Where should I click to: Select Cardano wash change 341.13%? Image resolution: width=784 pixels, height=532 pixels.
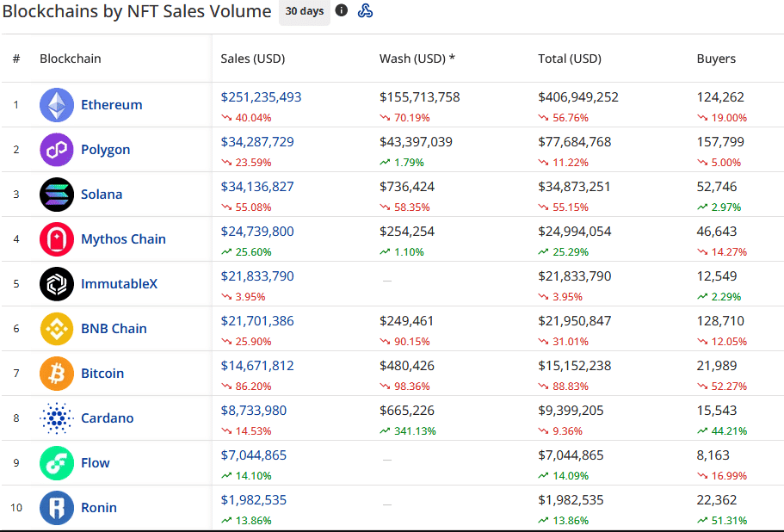[x=415, y=431]
